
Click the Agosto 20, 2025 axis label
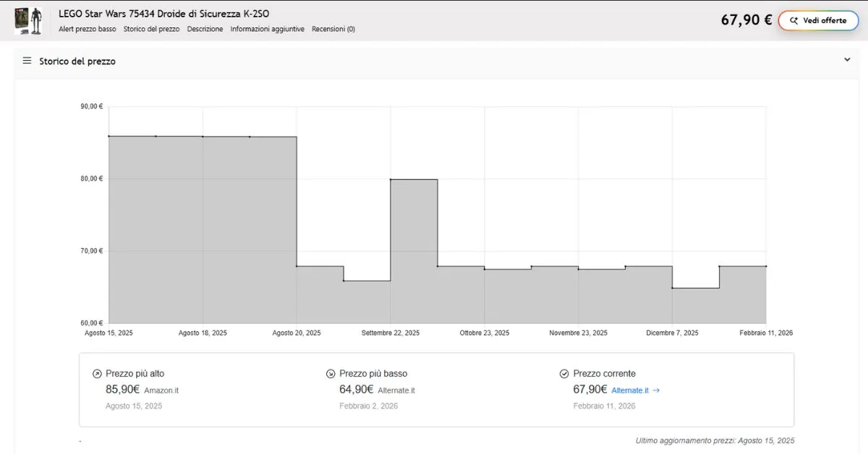point(297,333)
